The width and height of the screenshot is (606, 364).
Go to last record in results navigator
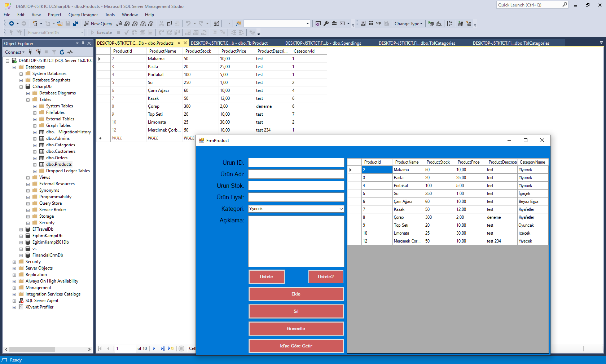coord(162,349)
